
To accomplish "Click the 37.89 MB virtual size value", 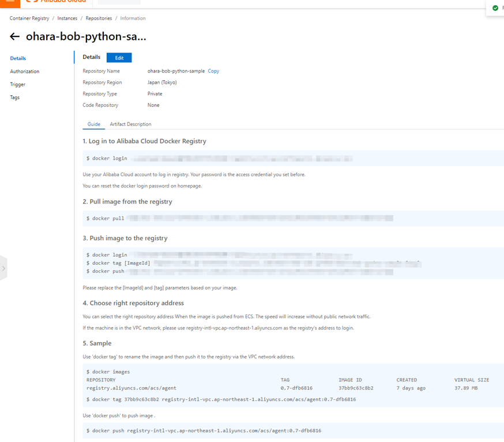I will pyautogui.click(x=466, y=388).
